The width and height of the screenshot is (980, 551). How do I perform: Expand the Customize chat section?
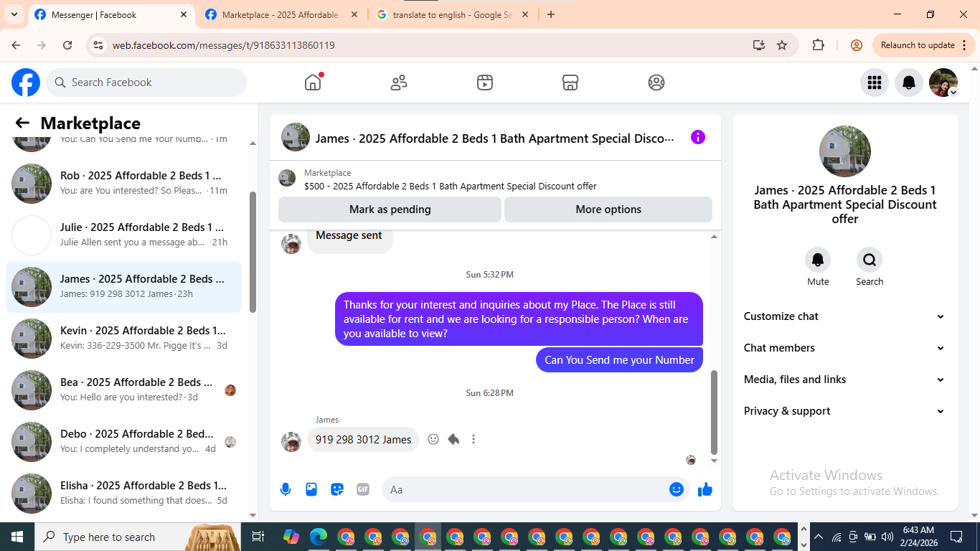coord(844,316)
